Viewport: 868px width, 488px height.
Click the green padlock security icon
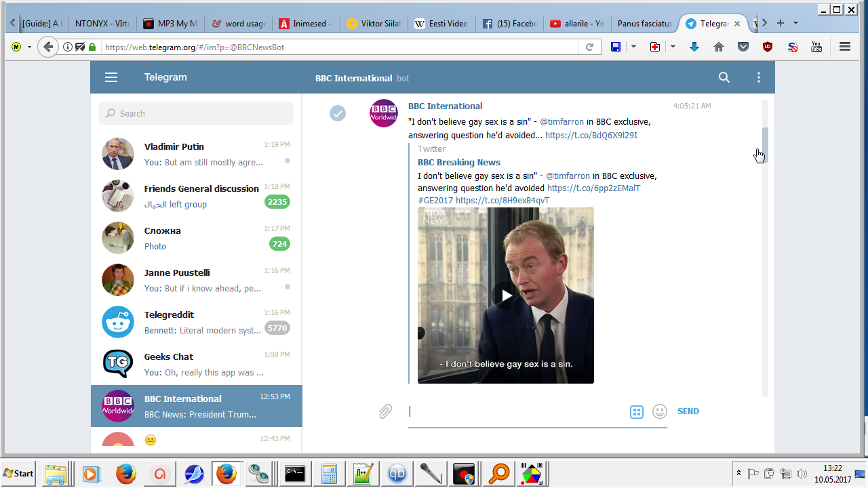[x=92, y=47]
